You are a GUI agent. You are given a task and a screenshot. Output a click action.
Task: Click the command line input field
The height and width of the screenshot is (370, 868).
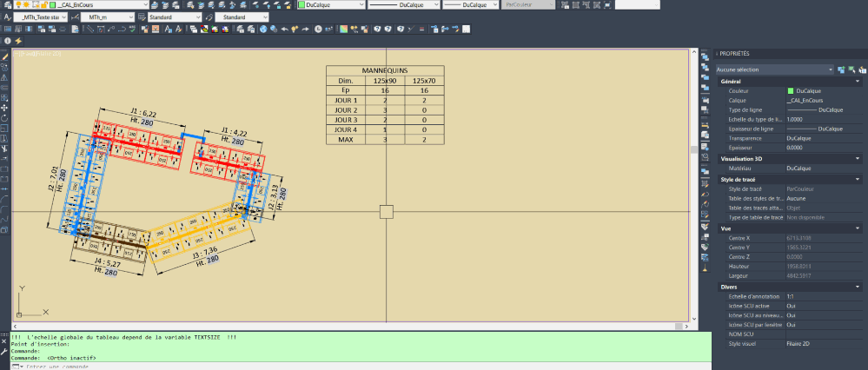[360, 367]
